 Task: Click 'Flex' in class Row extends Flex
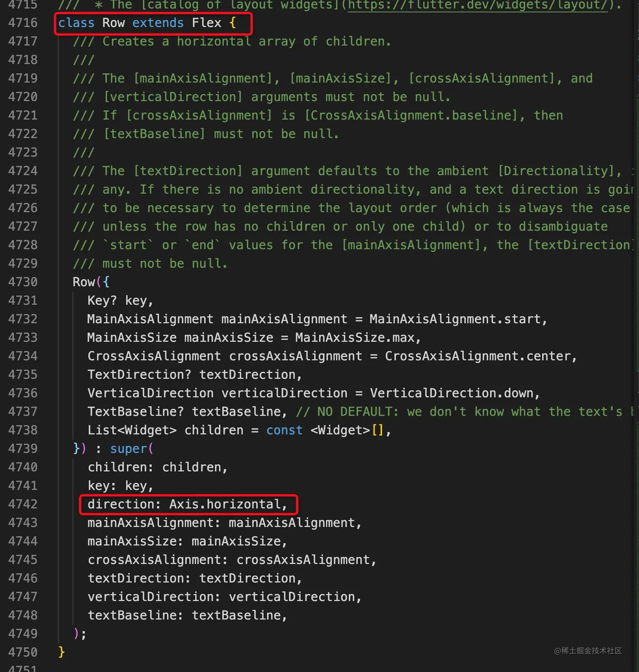click(x=206, y=23)
